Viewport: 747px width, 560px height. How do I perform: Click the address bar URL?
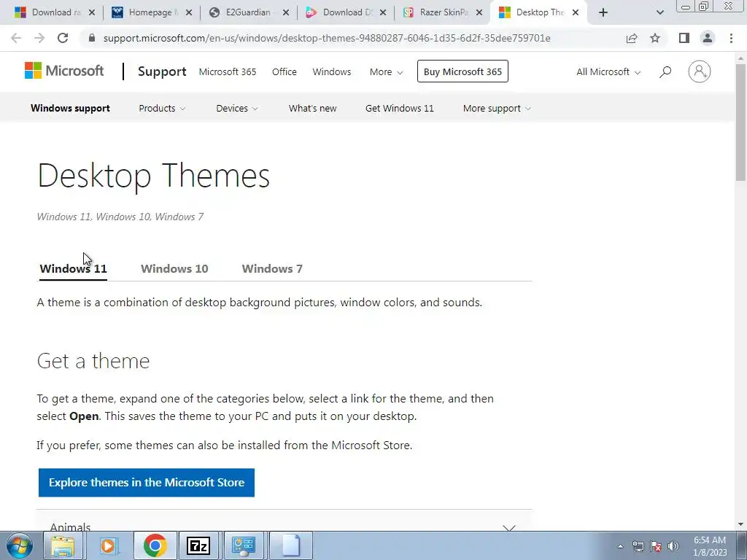[327, 38]
